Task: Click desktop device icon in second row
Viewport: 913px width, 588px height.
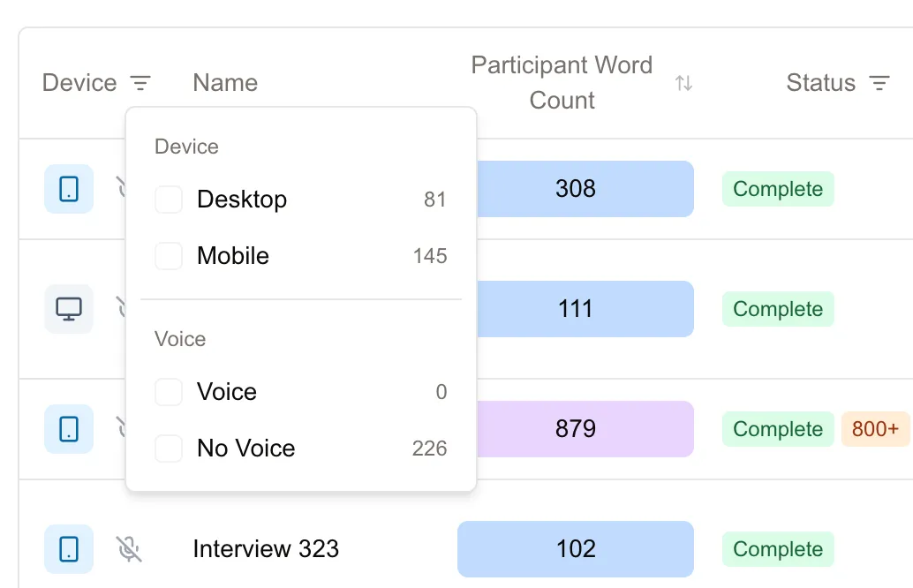Action: (69, 308)
